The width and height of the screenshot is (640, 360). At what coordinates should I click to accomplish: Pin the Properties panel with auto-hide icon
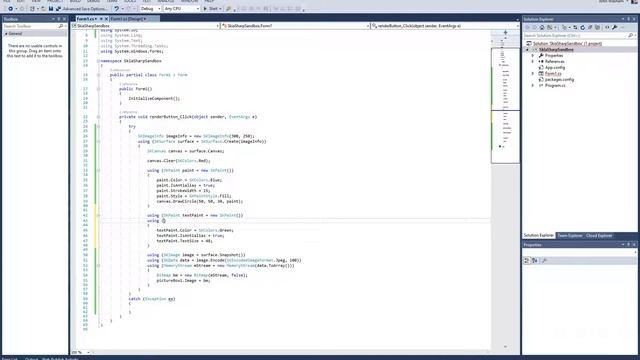coord(629,244)
